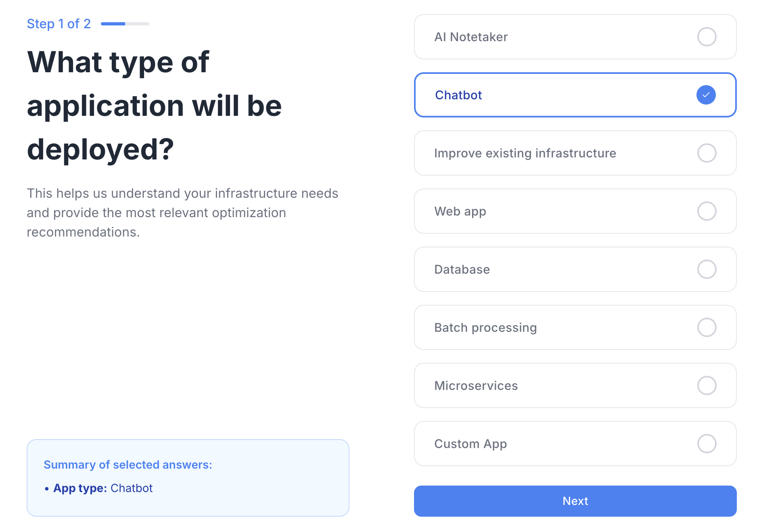This screenshot has width=757, height=532.
Task: Click the Web app option label
Action: (x=460, y=212)
